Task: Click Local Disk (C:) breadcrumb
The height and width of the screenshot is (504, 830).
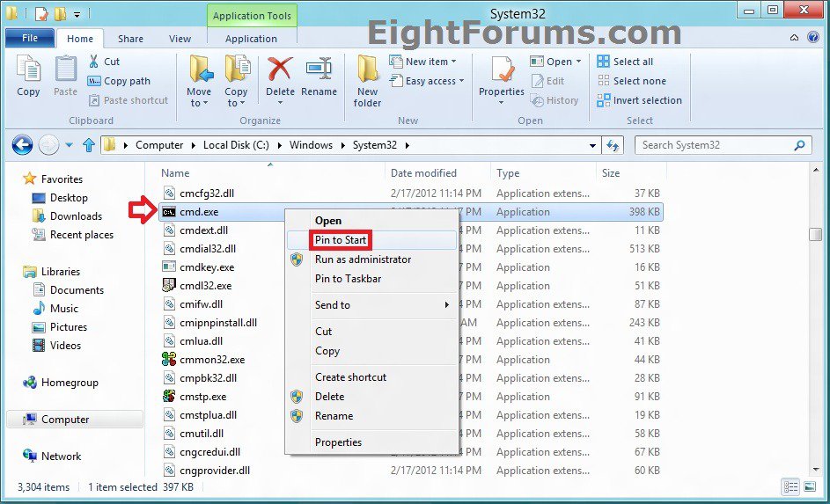Action: point(236,145)
